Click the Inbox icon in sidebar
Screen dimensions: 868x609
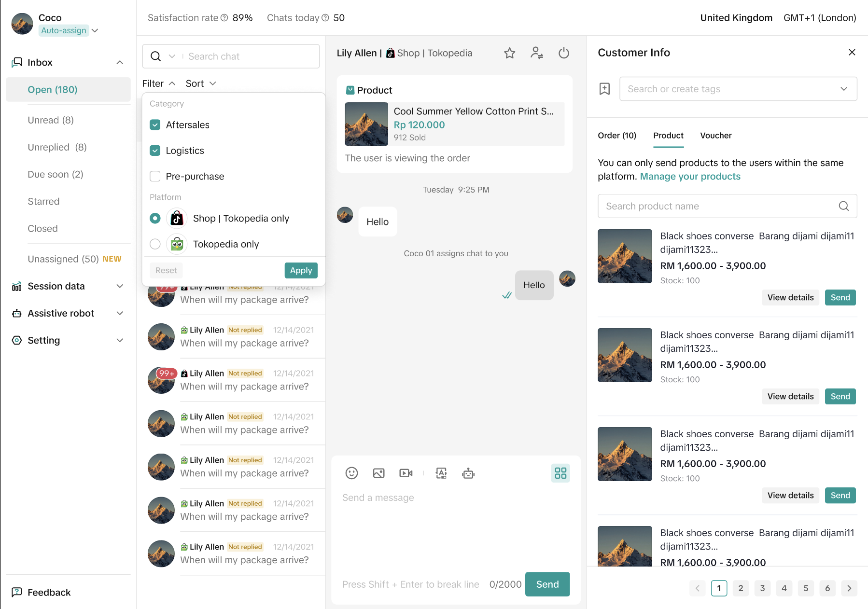[17, 63]
